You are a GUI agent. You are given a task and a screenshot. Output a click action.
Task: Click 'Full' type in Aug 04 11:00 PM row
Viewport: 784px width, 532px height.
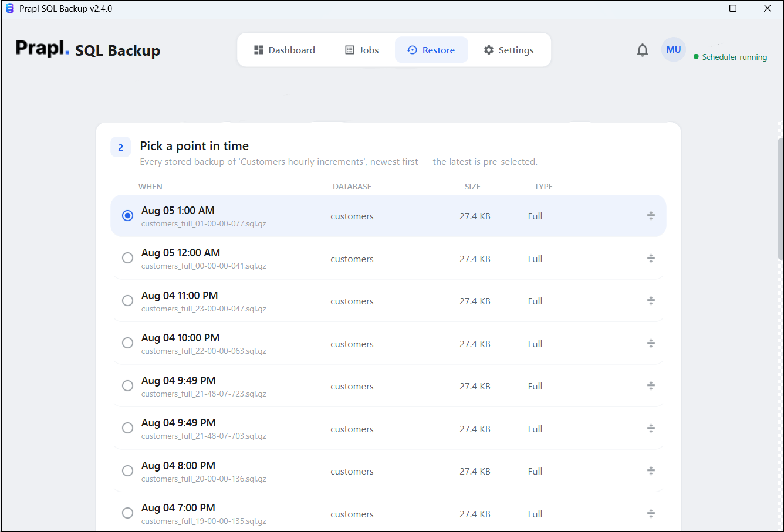535,301
